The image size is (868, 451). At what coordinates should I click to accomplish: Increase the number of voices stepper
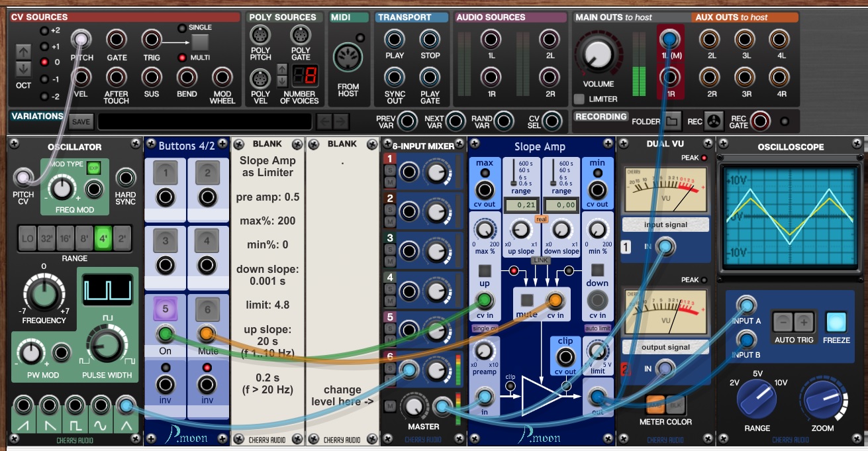click(x=281, y=68)
